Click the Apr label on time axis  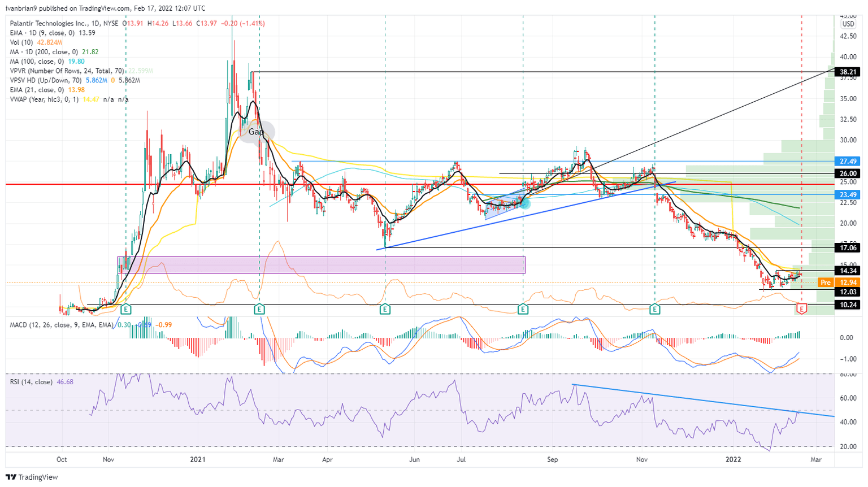point(327,460)
